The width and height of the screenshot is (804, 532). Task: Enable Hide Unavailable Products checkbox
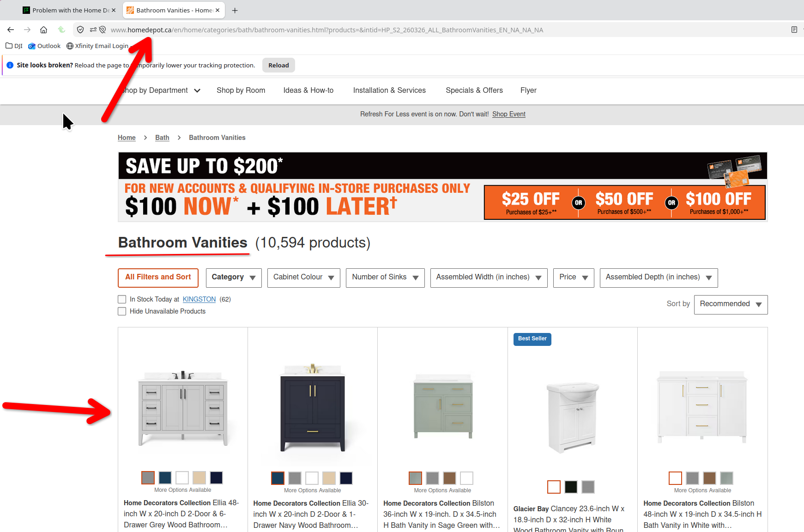[x=122, y=311]
